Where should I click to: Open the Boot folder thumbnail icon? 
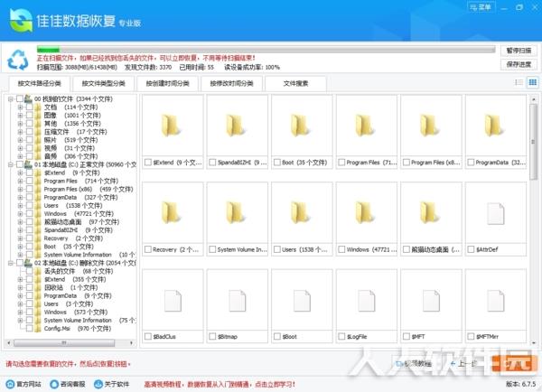(x=300, y=126)
